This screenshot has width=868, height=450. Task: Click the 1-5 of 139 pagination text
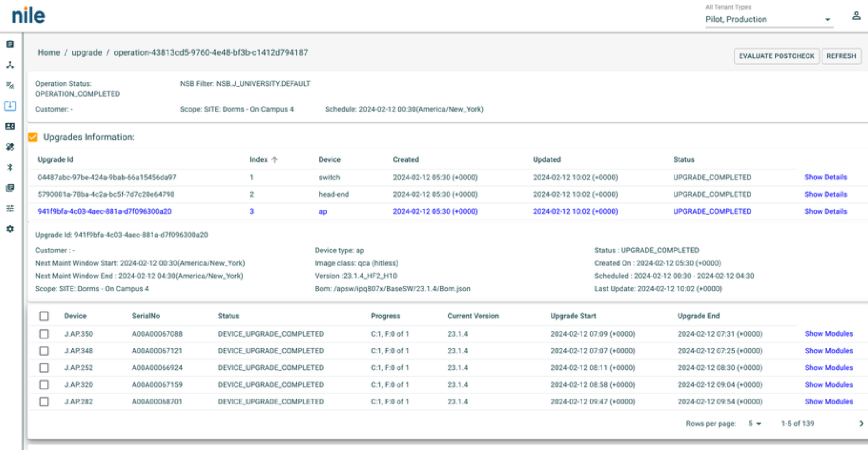[797, 424]
